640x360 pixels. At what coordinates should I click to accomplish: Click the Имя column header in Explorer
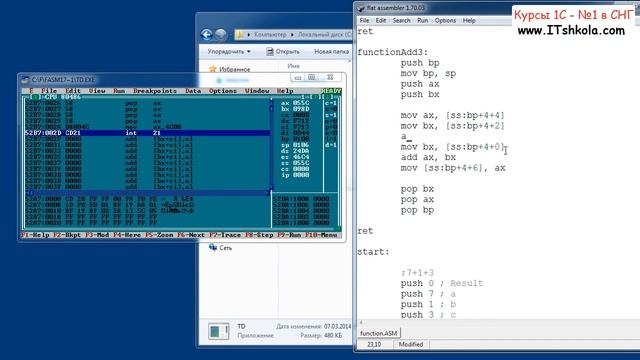pyautogui.click(x=293, y=66)
